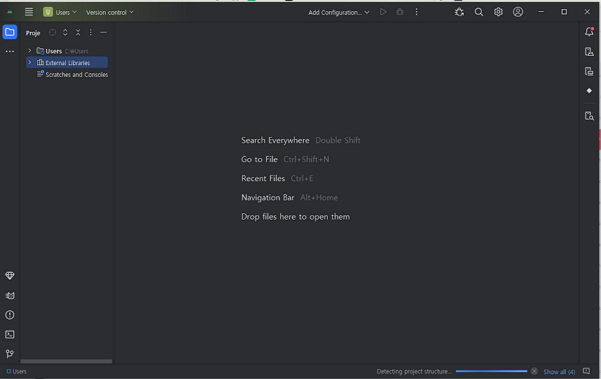The width and height of the screenshot is (601, 379).
Task: Open more tool windows ellipsis
Action: point(10,51)
